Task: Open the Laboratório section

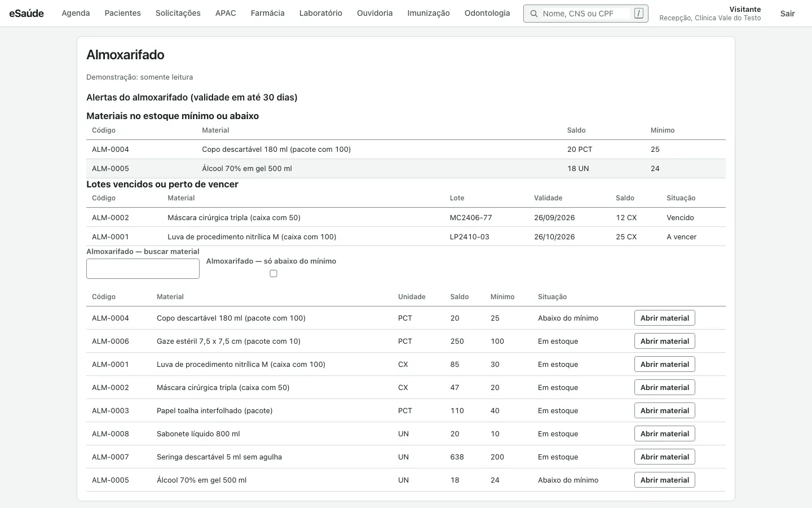Action: (321, 13)
